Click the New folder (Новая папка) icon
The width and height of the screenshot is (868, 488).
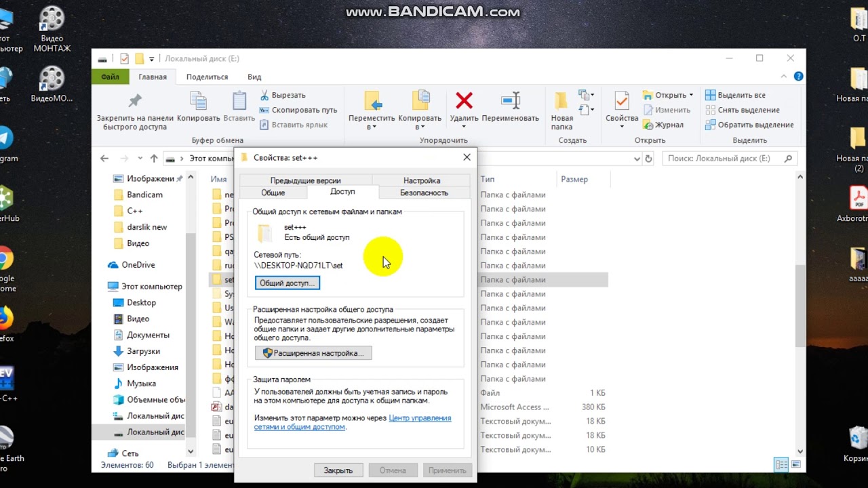561,101
